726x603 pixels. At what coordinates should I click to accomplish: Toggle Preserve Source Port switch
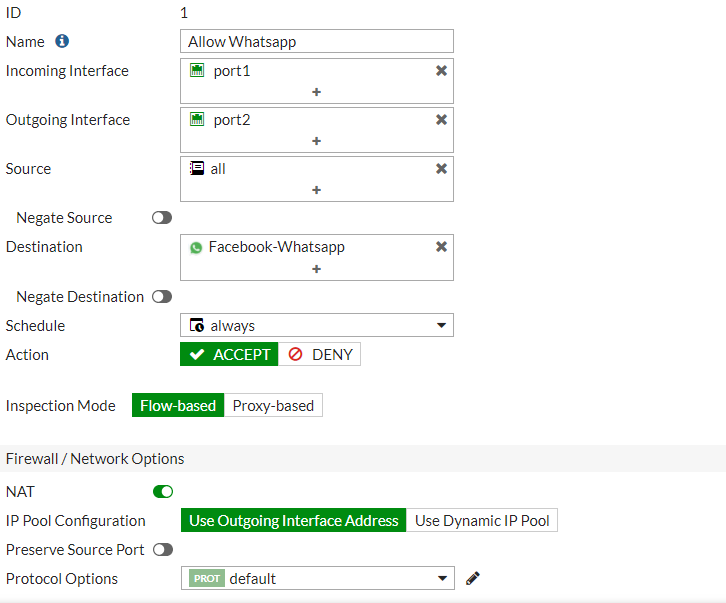click(162, 550)
